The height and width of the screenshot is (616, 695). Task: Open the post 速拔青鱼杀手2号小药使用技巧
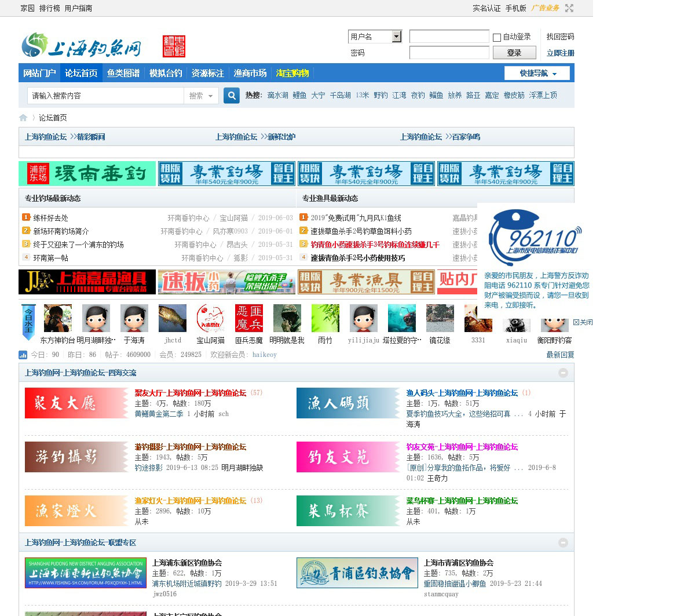tap(358, 258)
